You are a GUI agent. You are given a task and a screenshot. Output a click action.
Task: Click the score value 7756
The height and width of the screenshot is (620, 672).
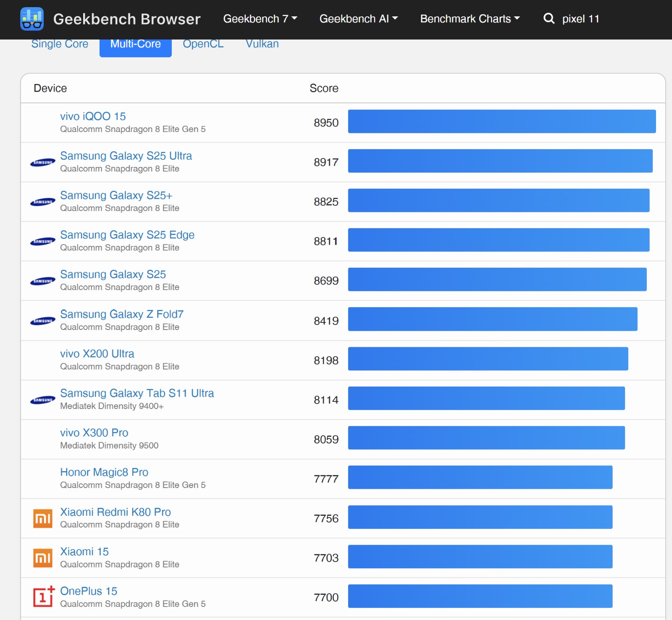pos(326,519)
